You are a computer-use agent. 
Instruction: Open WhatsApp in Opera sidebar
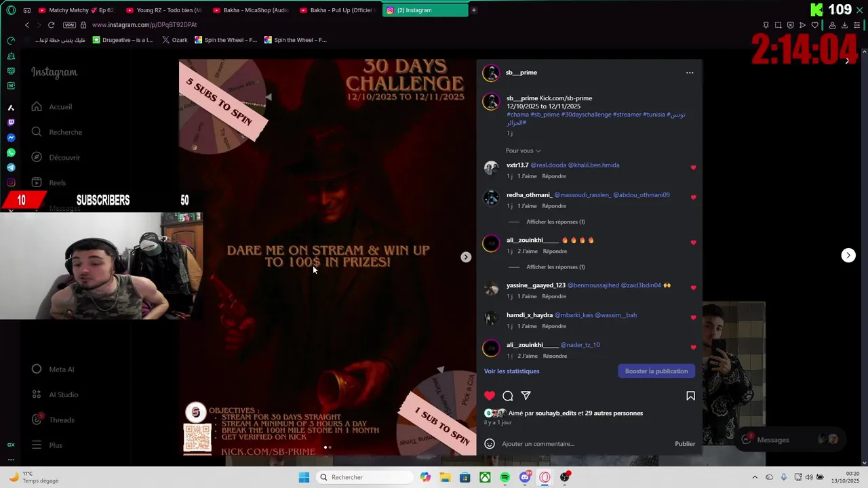(11, 152)
